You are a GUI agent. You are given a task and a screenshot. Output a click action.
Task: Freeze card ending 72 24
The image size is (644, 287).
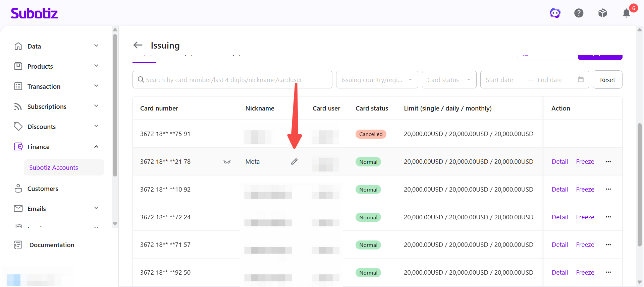tap(585, 217)
